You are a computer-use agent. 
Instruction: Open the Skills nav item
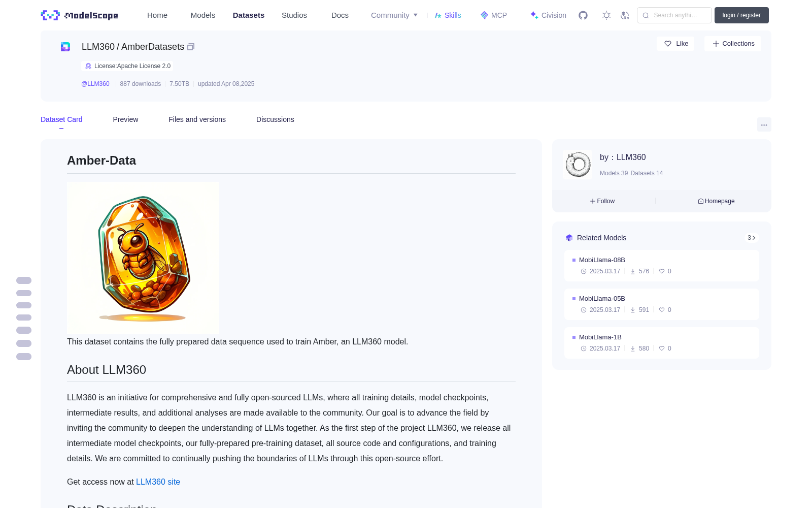click(x=448, y=15)
